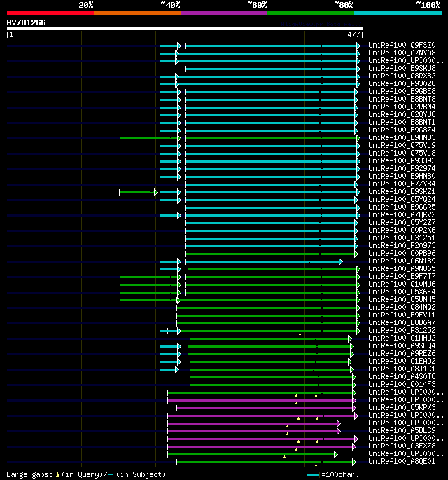The width and height of the screenshot is (448, 480).
Task: Choose the UniRef100_C5Y2Z7 entry
Action: pyautogui.click(x=402, y=222)
